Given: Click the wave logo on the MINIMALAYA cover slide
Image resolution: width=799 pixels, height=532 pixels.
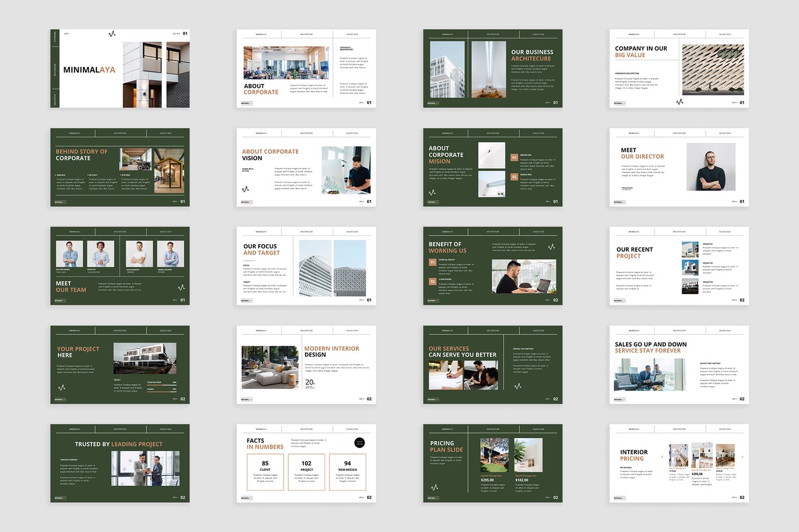Looking at the screenshot, I should point(112,34).
